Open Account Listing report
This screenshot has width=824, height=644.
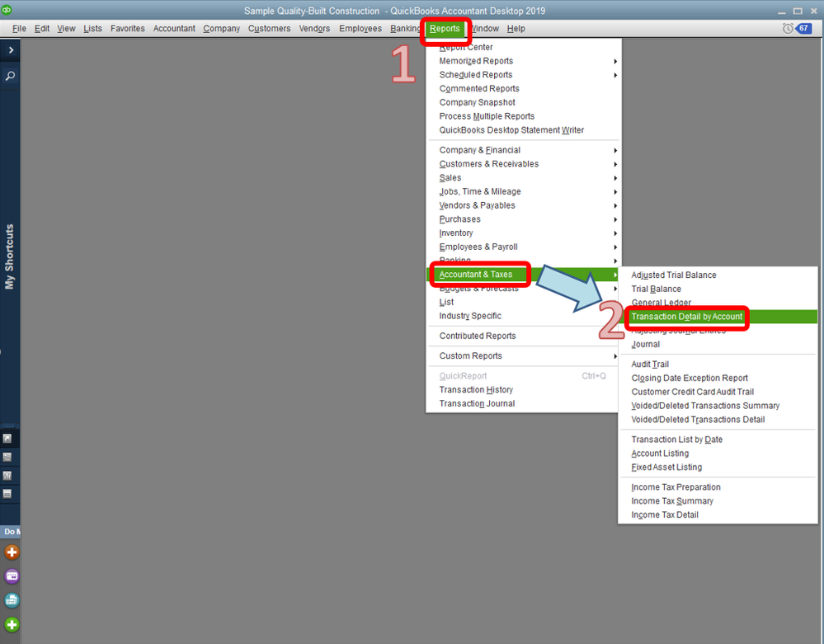tap(660, 454)
